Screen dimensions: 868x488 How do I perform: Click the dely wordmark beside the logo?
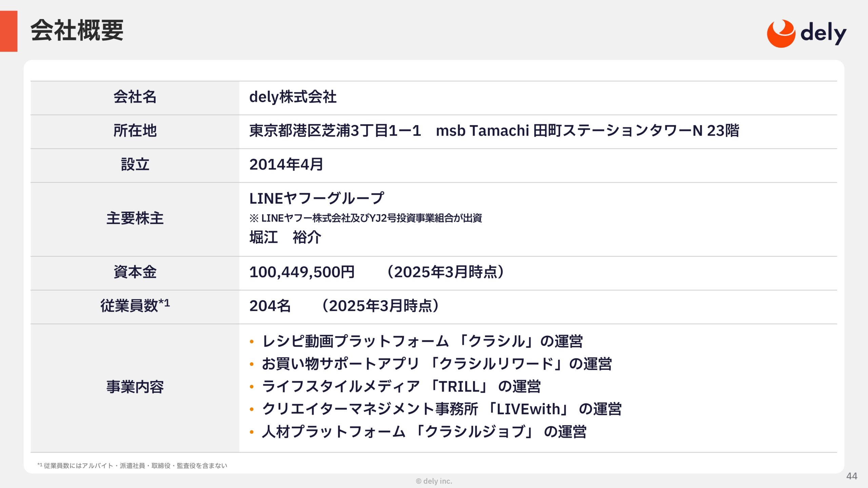pos(823,34)
